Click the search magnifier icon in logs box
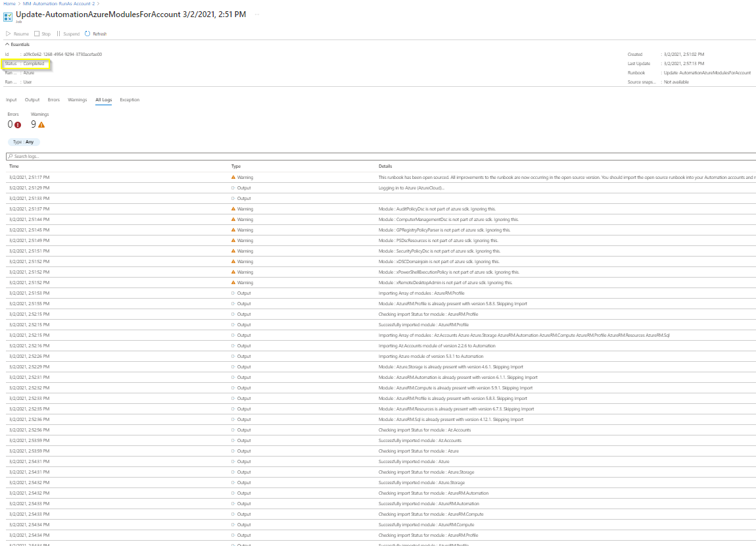Screen dimensions: 756x546 (10, 157)
